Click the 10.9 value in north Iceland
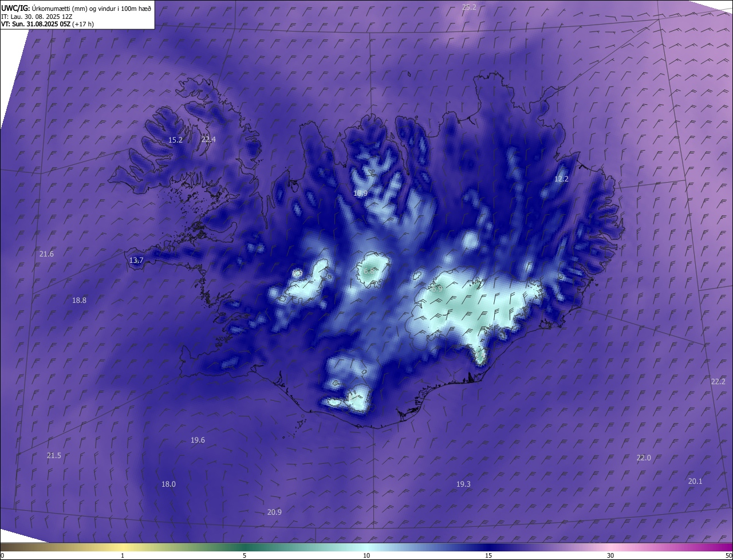This screenshot has height=560, width=733. (360, 193)
